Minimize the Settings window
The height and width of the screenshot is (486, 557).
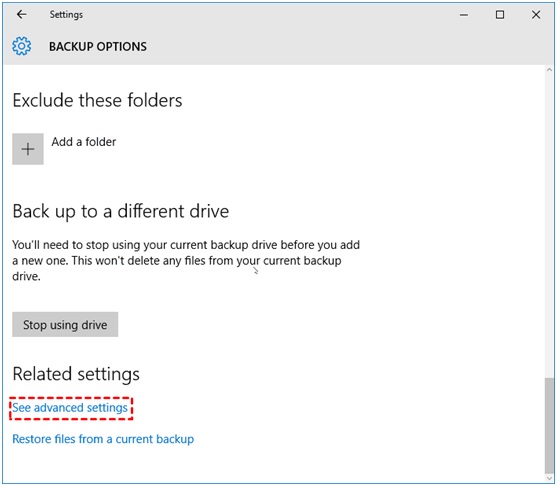coord(464,15)
